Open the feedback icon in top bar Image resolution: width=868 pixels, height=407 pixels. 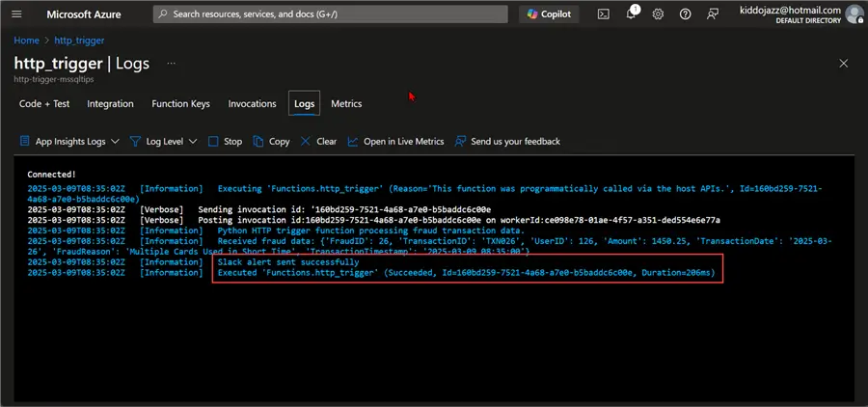(713, 14)
